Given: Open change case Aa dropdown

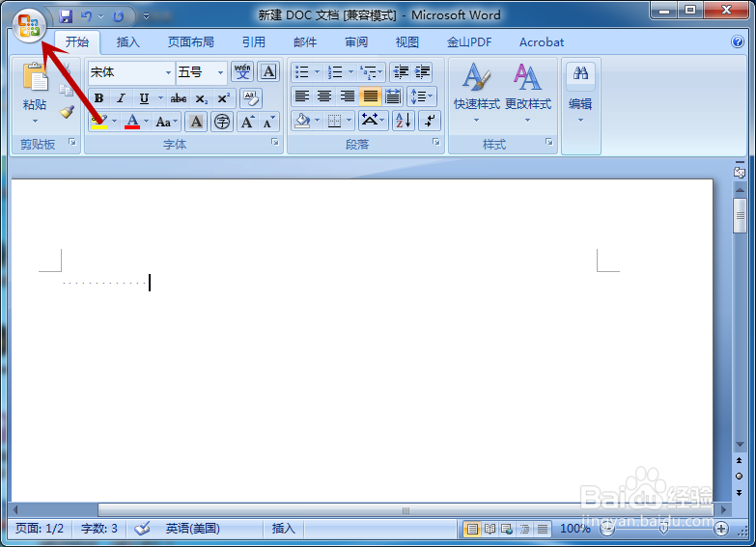Looking at the screenshot, I should pos(166,122).
